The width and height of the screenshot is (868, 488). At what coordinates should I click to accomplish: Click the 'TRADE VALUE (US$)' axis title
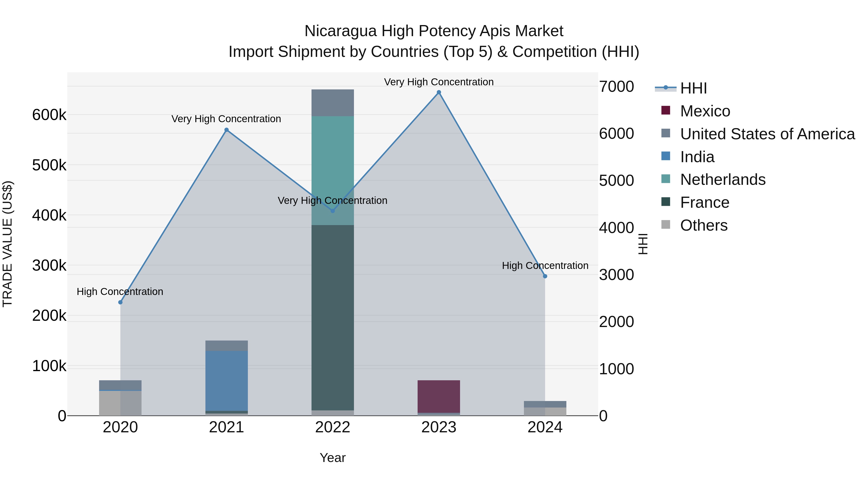tap(7, 244)
